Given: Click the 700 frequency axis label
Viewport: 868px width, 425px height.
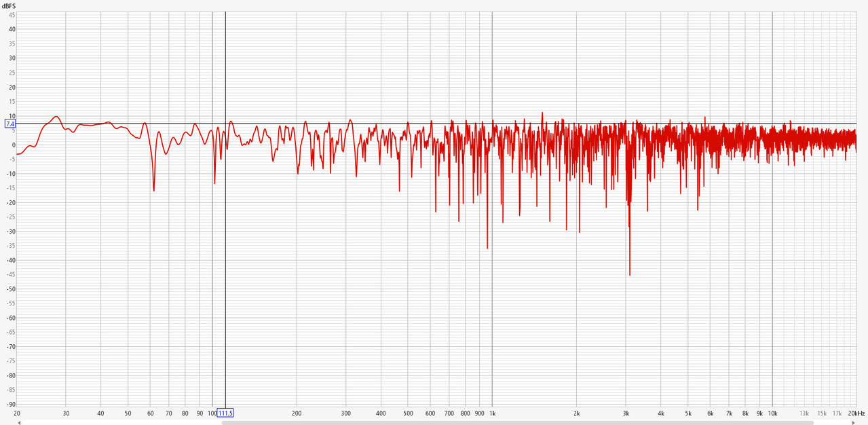Looking at the screenshot, I should click(x=449, y=413).
